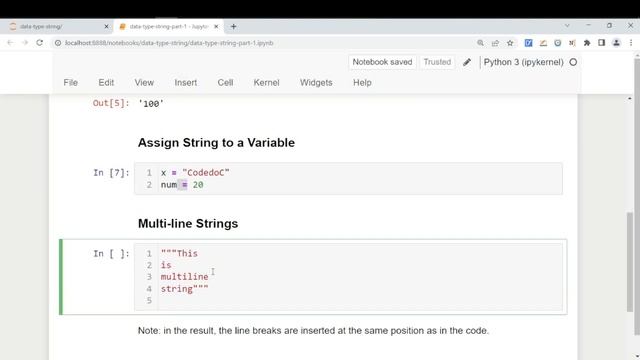
Task: Open the Widgets menu
Action: click(x=316, y=82)
